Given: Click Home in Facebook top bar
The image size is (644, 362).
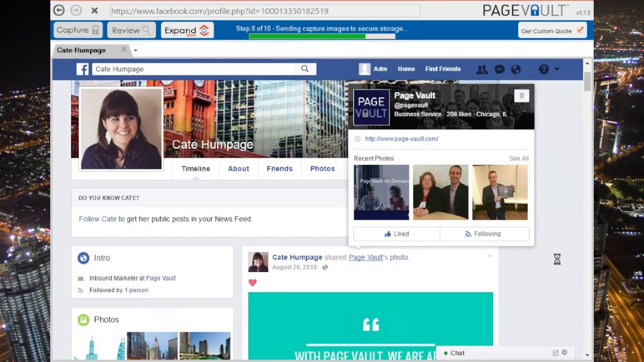Looking at the screenshot, I should (407, 69).
